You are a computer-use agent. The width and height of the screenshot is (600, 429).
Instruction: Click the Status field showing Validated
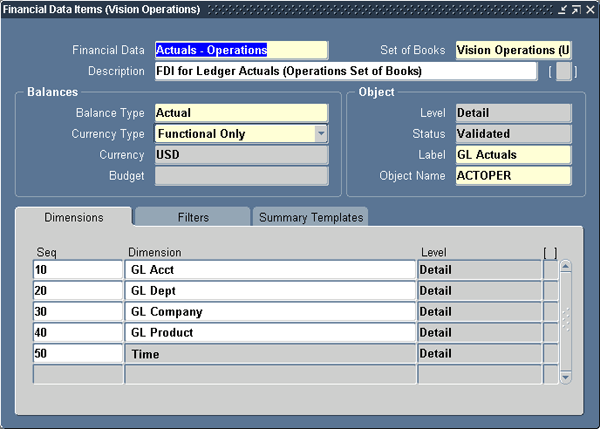tap(513, 134)
